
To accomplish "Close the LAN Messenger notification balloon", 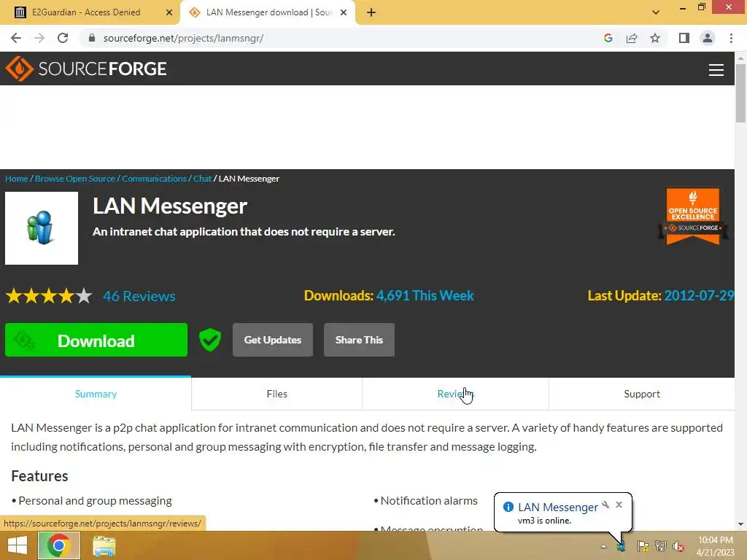I will pyautogui.click(x=619, y=505).
